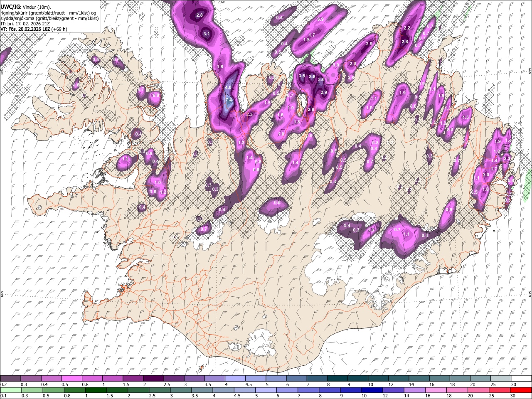Pick the darkest purple swatch between 2 and 2.5
This screenshot has width=532, height=399.
tap(153, 379)
